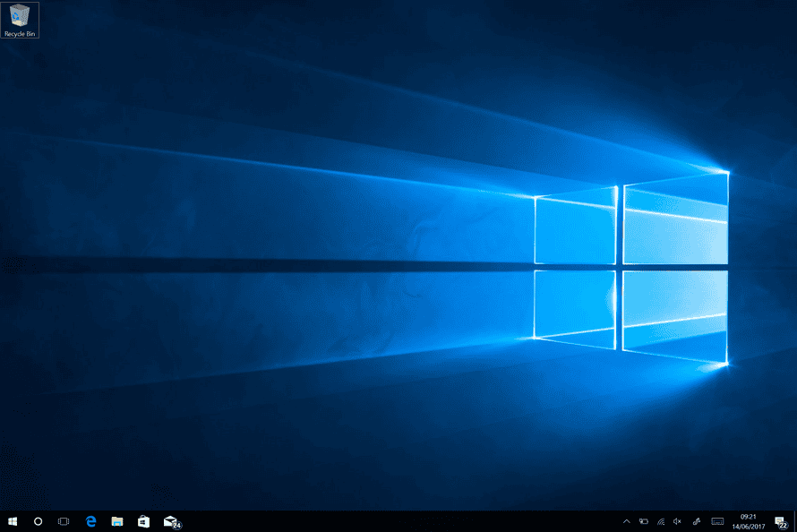
Task: Launch the Windows Store app
Action: 143,520
